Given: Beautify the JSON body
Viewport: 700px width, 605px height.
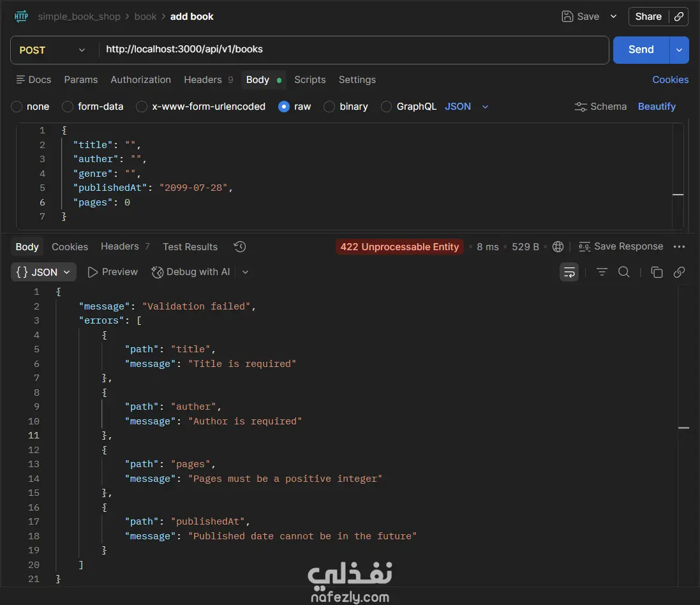Looking at the screenshot, I should click(x=656, y=107).
